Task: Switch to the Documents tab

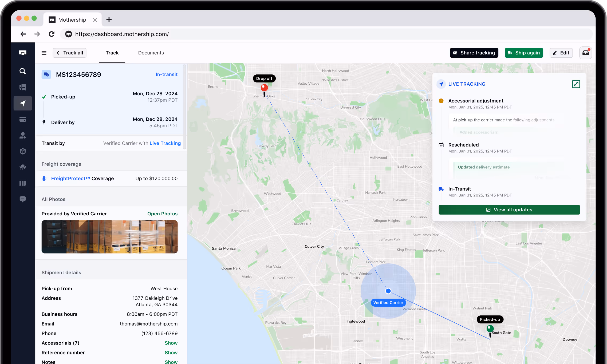Action: pyautogui.click(x=151, y=53)
